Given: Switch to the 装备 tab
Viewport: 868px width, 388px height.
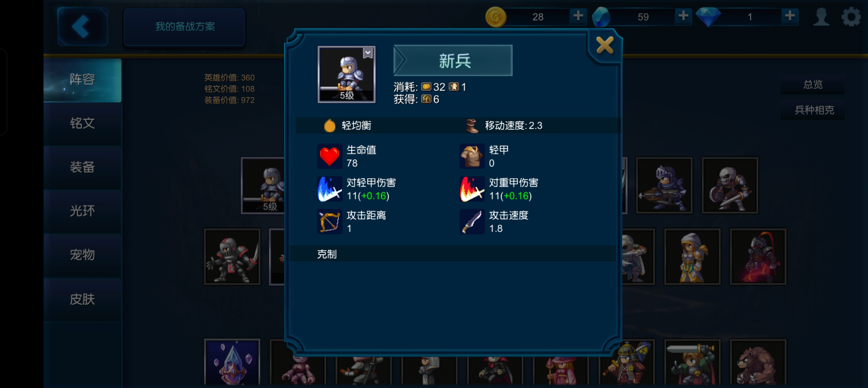Looking at the screenshot, I should tap(82, 167).
